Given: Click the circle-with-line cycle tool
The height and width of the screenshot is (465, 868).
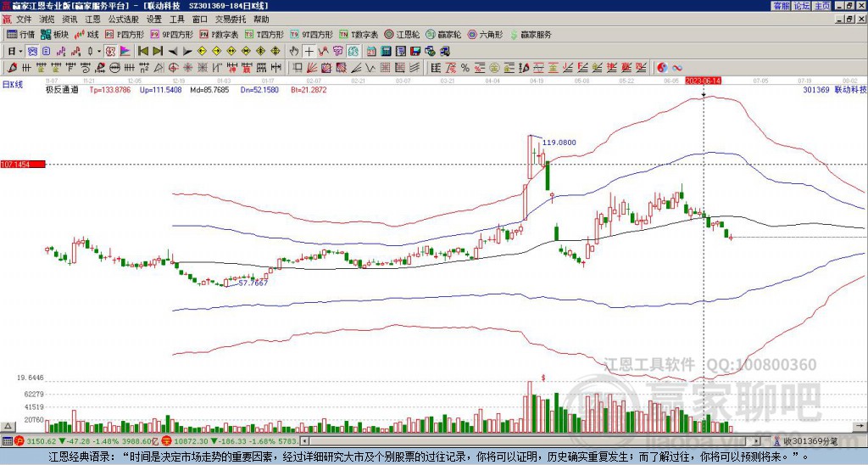Looking at the screenshot, I should pyautogui.click(x=114, y=68).
